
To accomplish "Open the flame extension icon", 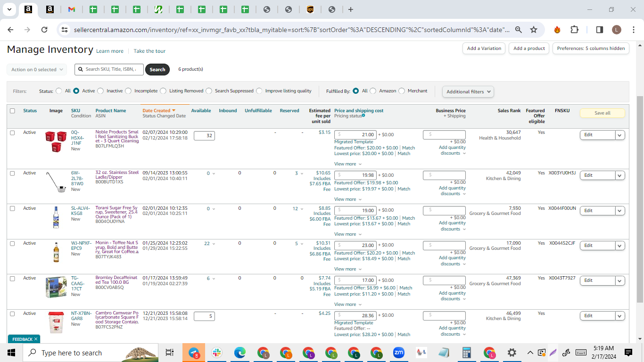I will click(x=557, y=30).
